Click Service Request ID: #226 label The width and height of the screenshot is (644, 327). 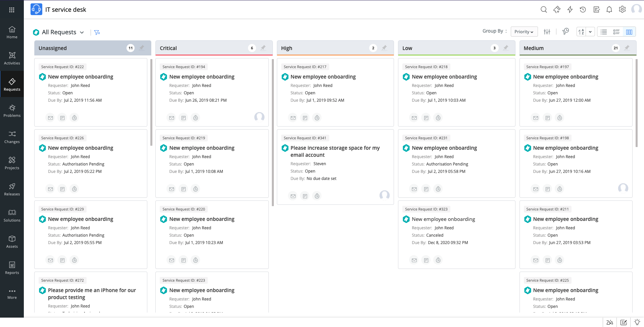pos(62,138)
